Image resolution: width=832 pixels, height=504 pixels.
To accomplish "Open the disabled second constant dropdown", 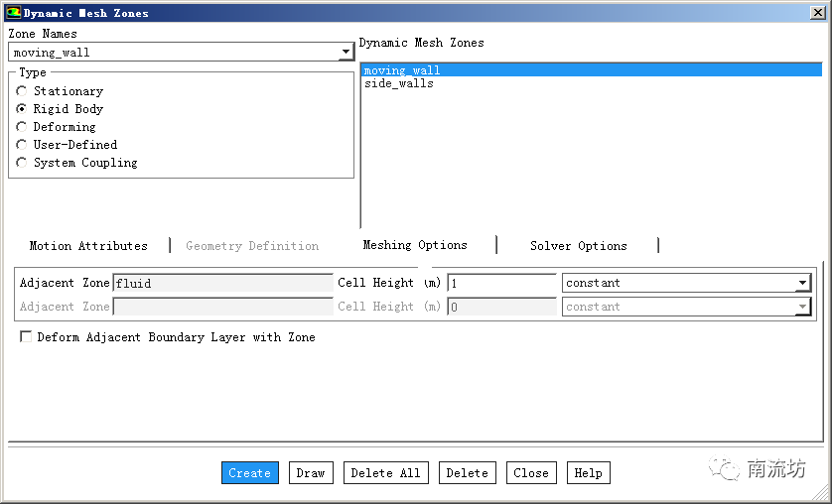I will point(803,307).
